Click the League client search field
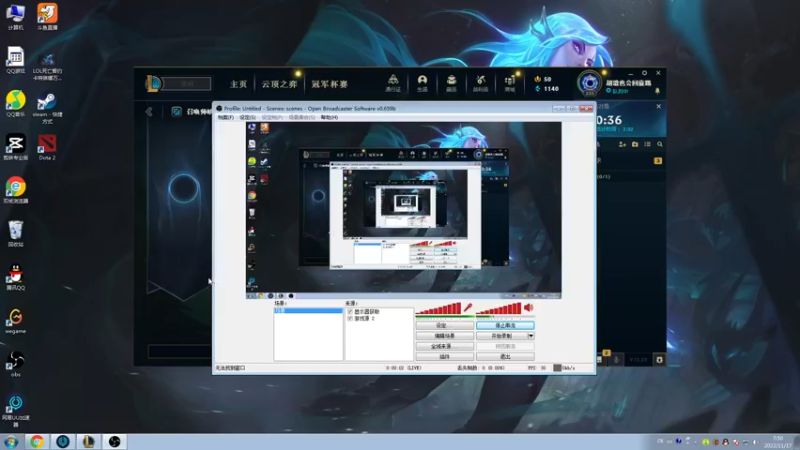This screenshot has width=800, height=450. coord(187,83)
